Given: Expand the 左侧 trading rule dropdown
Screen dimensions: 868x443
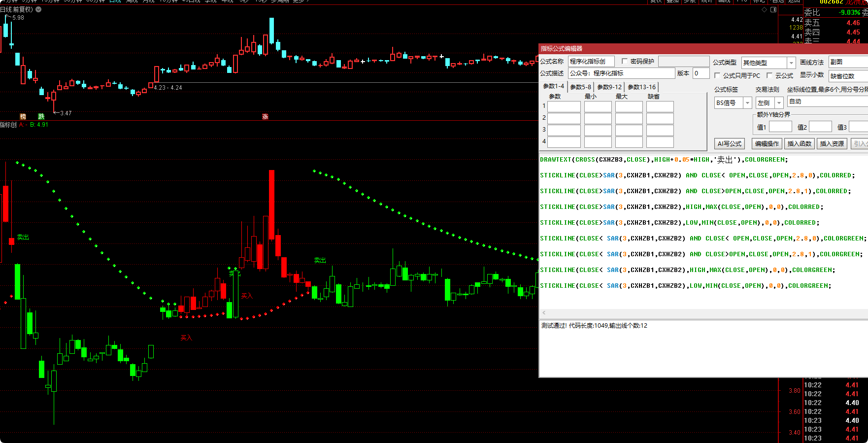Looking at the screenshot, I should click(779, 103).
